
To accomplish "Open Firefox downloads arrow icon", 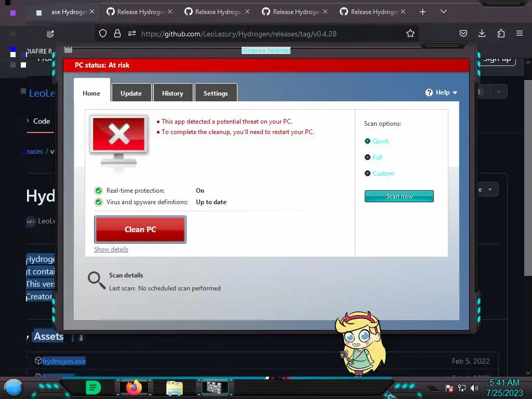I will tap(482, 33).
